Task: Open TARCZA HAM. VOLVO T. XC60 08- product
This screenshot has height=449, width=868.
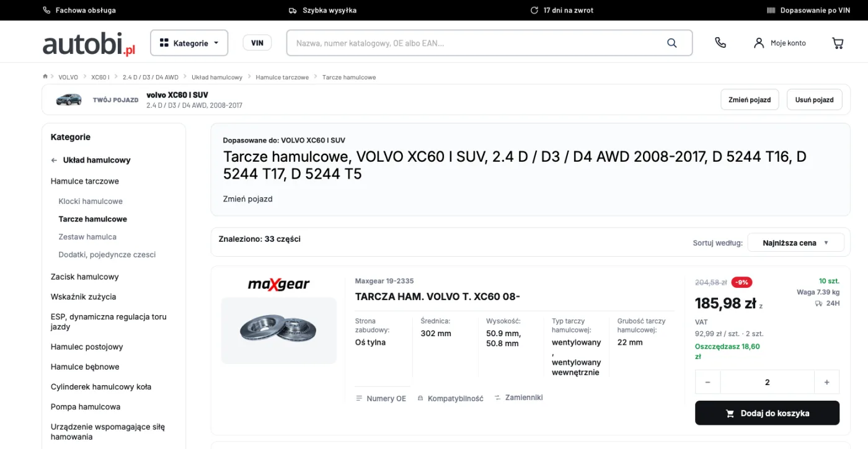Action: (437, 296)
